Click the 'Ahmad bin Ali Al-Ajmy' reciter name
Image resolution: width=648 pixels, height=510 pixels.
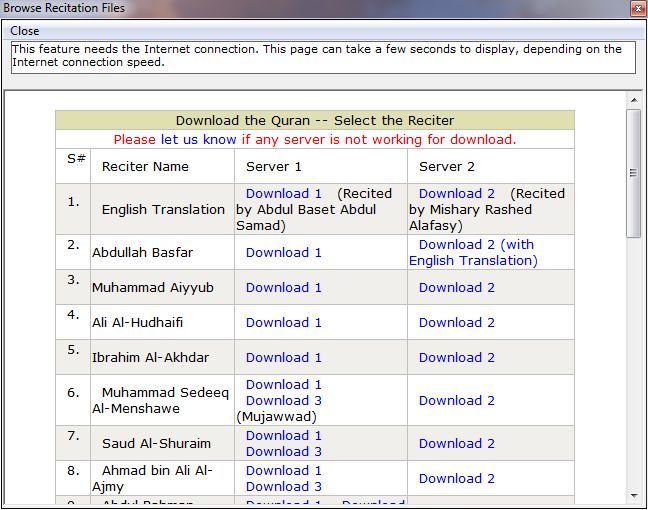coord(152,479)
